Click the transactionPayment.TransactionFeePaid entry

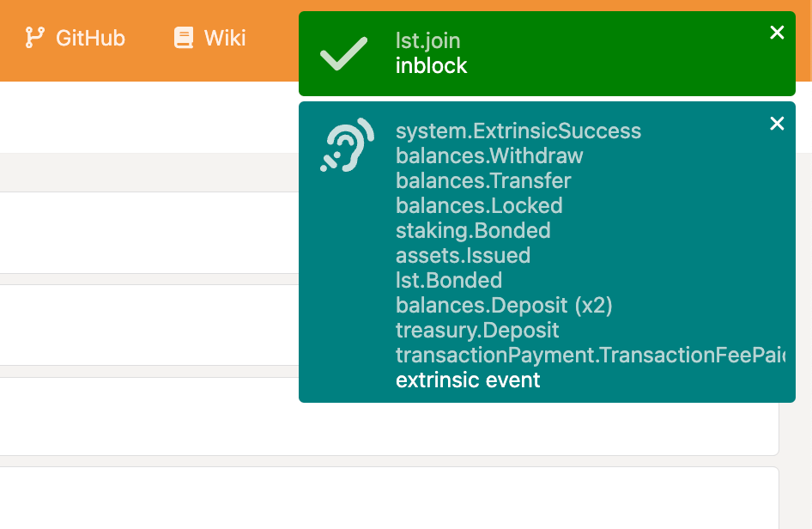click(x=591, y=355)
